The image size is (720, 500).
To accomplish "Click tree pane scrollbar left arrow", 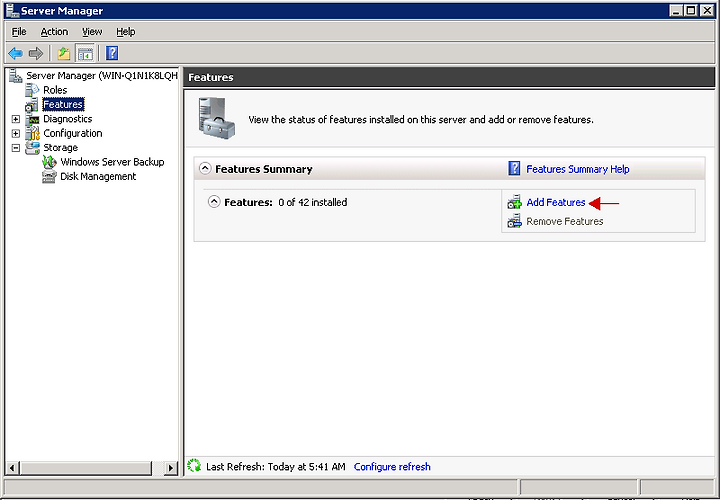I will click(x=12, y=468).
